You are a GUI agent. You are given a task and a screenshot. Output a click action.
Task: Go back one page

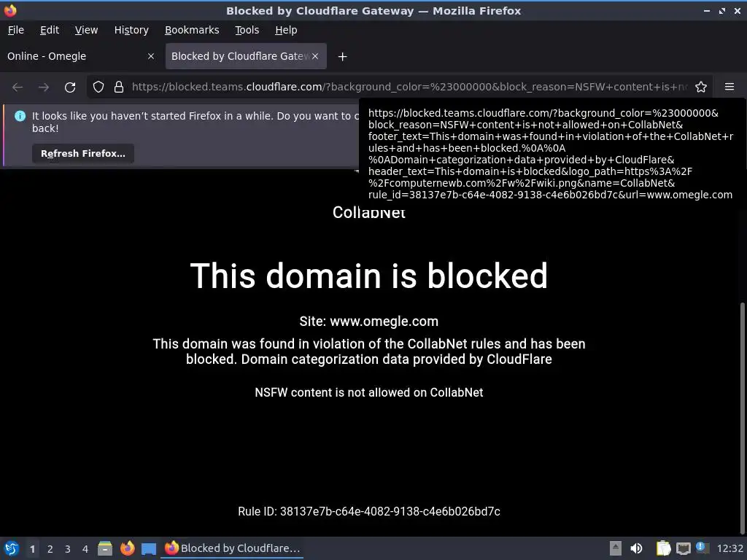[18, 87]
